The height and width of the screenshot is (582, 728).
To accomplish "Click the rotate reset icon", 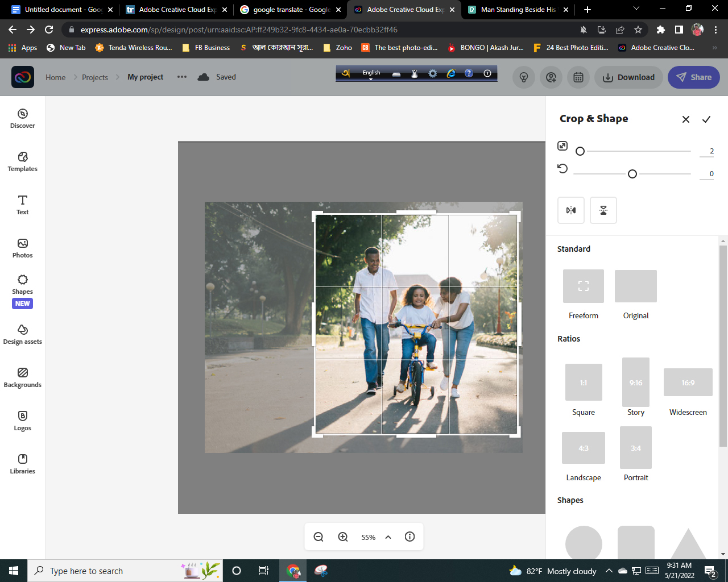I will click(562, 168).
